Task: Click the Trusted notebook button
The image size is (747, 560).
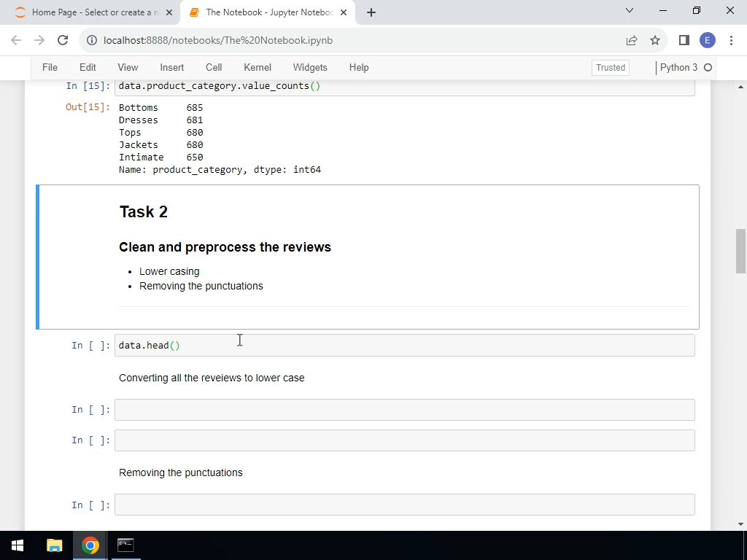Action: 610,67
